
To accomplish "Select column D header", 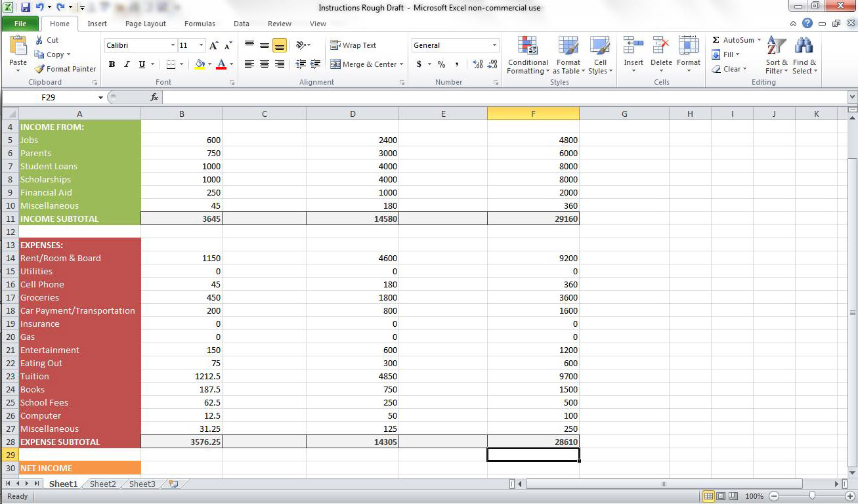I will click(x=353, y=114).
